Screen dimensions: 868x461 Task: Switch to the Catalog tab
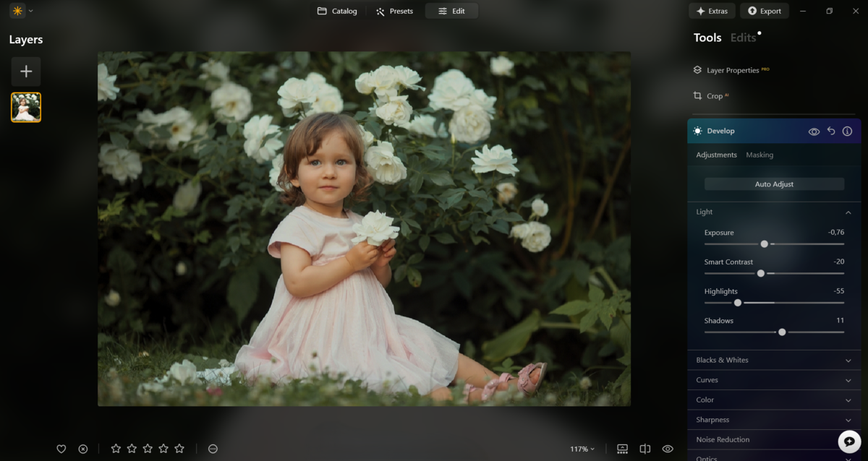click(337, 11)
